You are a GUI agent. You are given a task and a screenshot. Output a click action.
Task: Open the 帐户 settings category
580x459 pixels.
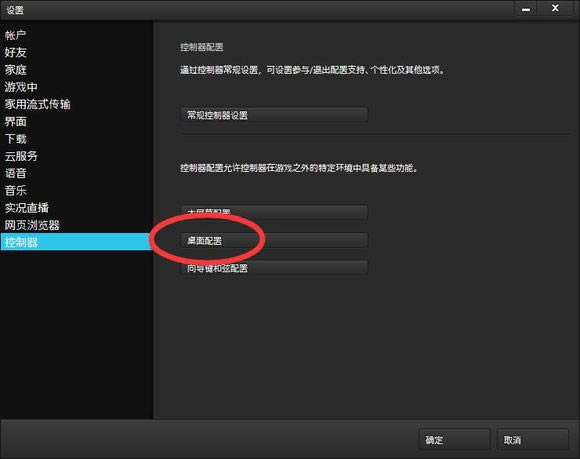(x=15, y=35)
